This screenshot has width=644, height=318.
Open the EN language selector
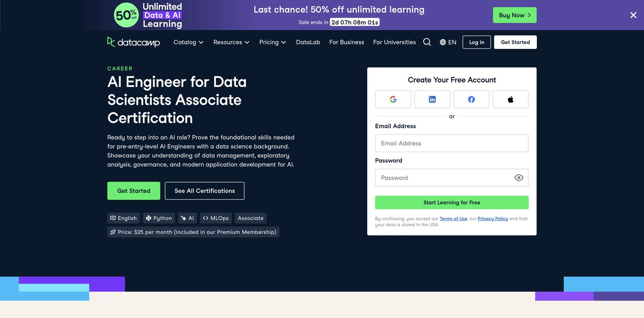(x=448, y=42)
